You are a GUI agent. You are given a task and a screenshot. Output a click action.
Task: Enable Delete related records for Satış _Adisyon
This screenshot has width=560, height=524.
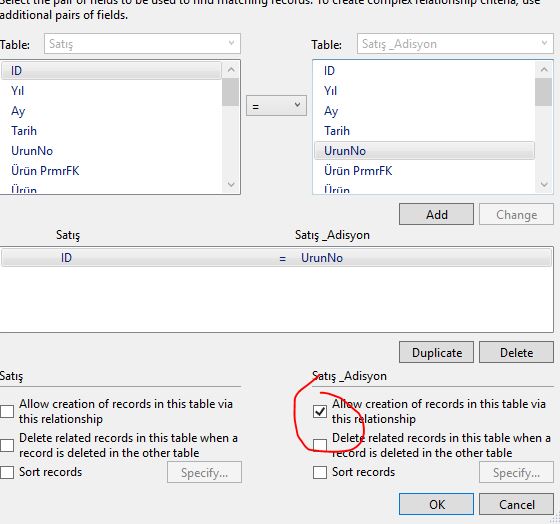(x=320, y=445)
